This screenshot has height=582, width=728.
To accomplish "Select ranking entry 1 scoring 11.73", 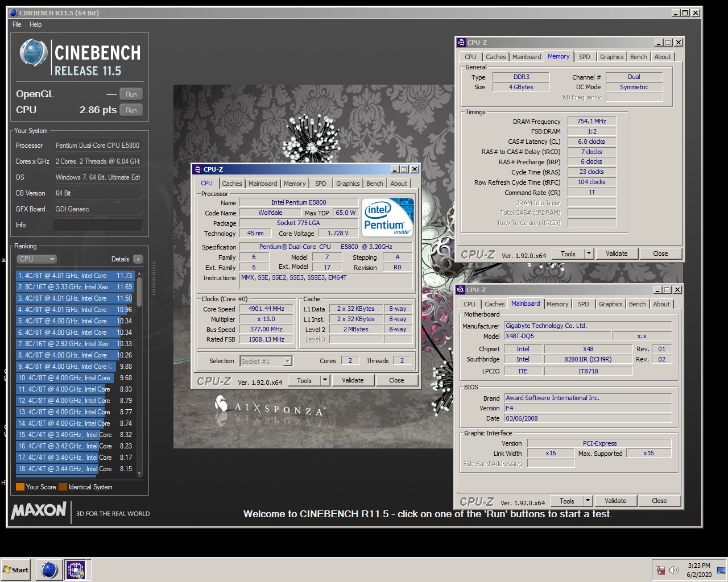I will 75,276.
